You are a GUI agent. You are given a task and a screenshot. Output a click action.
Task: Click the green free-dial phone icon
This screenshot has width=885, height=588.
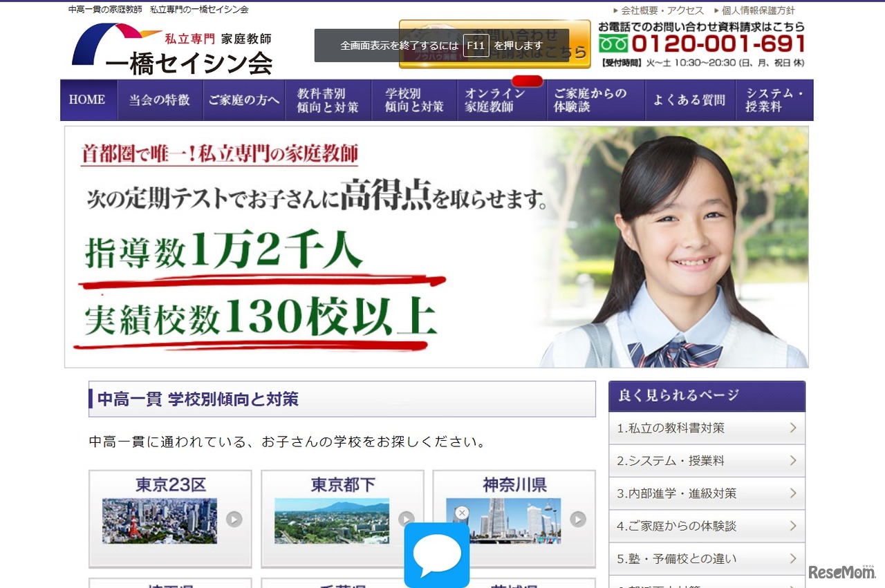pyautogui.click(x=613, y=44)
